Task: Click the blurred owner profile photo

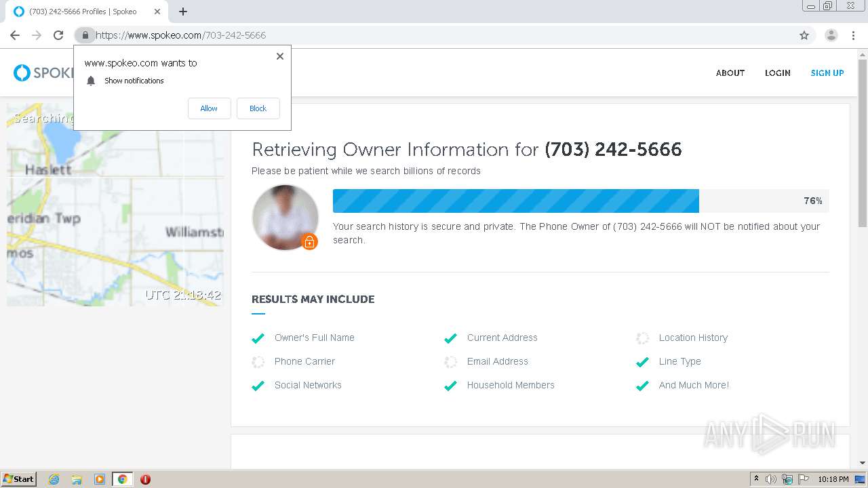Action: (x=285, y=218)
